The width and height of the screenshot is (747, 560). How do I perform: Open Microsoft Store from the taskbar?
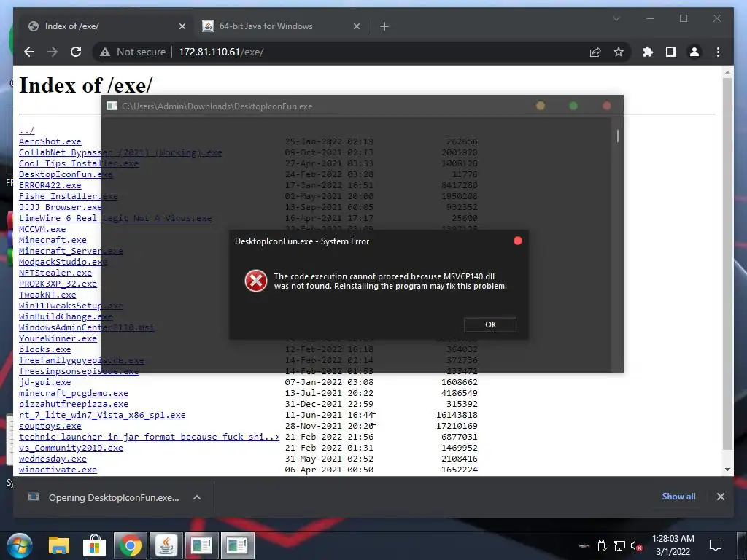click(94, 545)
